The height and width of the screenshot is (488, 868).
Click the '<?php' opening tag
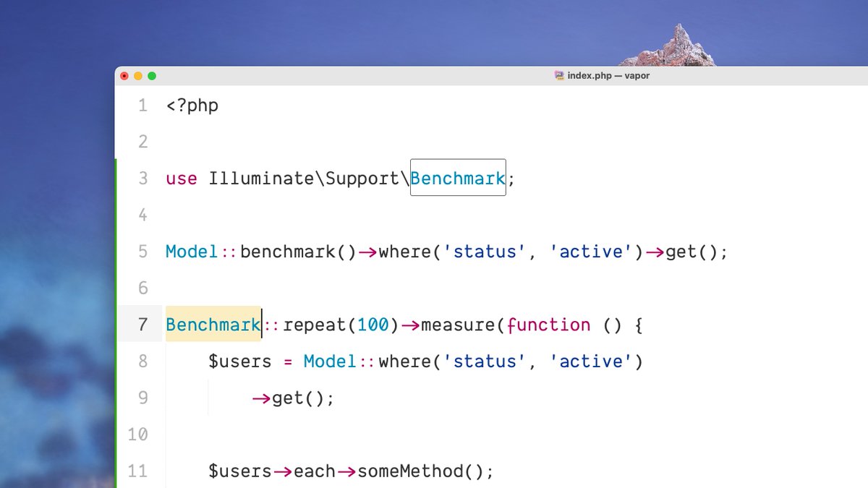pos(192,106)
